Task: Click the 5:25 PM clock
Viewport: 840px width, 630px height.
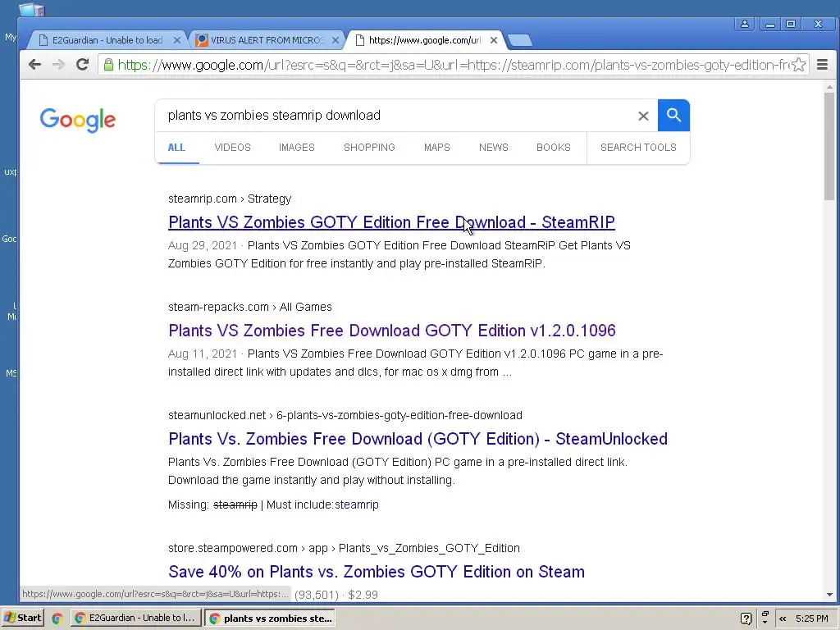Action: click(x=811, y=619)
